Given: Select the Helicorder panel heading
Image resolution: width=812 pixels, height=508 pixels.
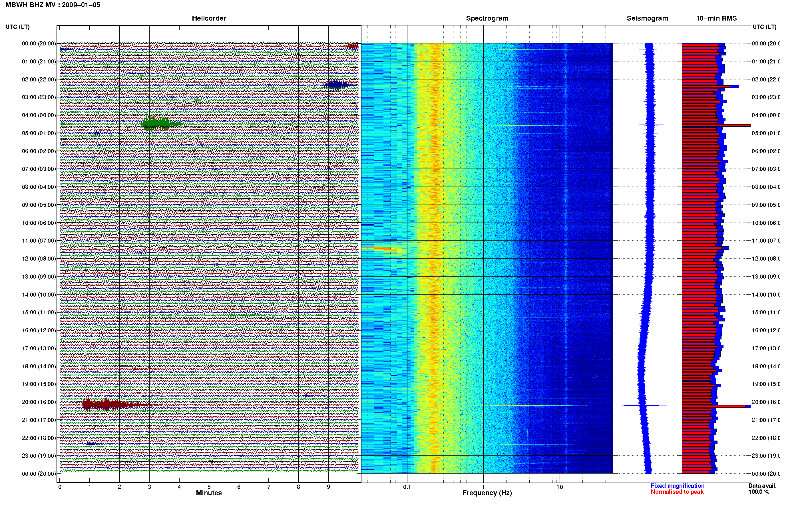Looking at the screenshot, I should click(209, 19).
